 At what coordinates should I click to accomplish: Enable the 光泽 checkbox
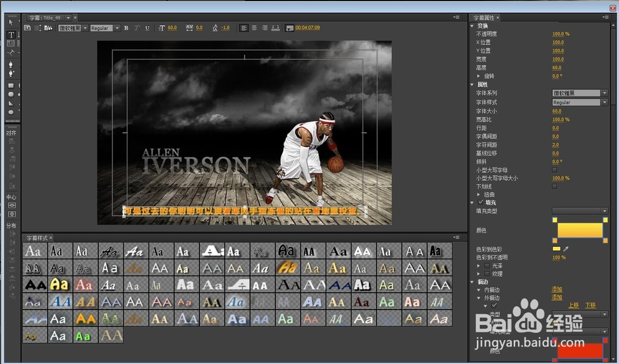487,266
